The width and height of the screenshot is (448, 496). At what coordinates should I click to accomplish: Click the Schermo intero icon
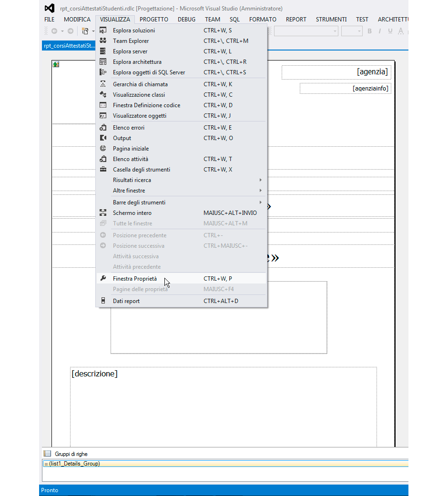click(103, 213)
